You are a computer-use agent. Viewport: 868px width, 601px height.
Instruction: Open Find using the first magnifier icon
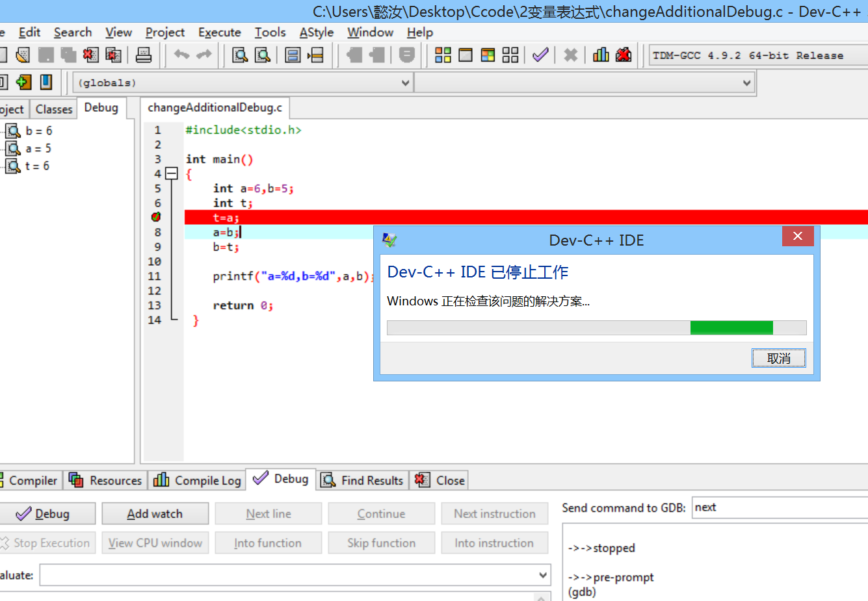240,55
